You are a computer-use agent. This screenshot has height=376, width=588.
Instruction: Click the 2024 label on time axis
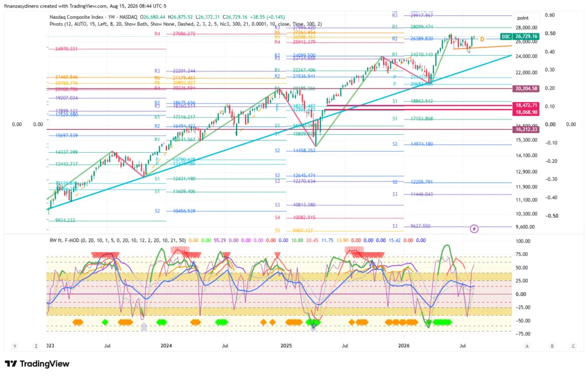tap(166, 346)
